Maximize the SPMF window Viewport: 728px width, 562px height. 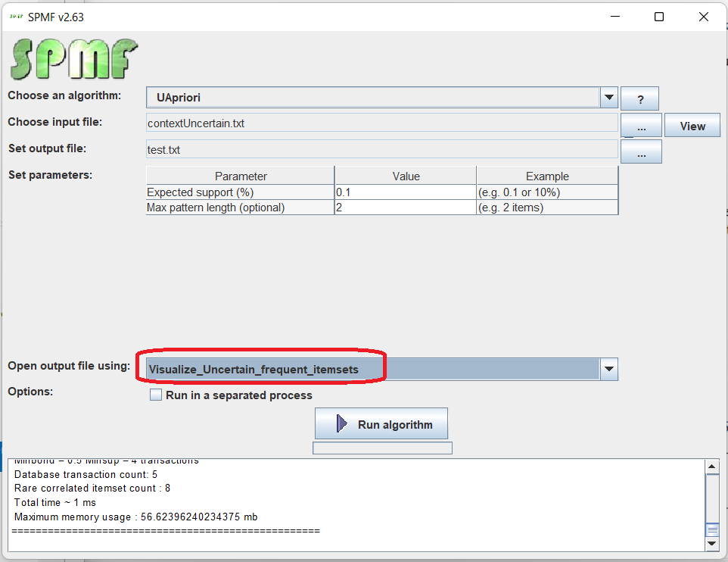pyautogui.click(x=659, y=17)
